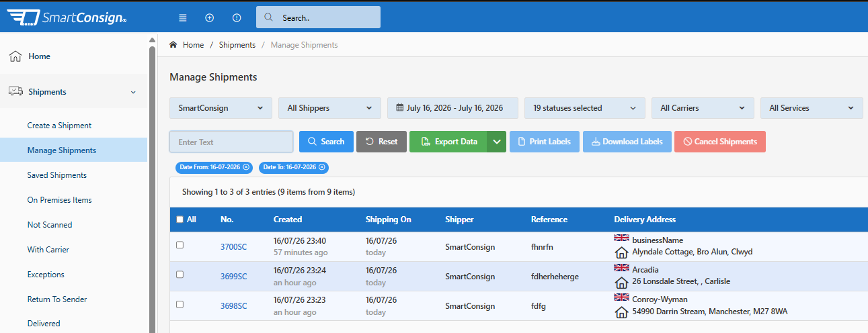868x333 pixels.
Task: Go to Shipments breadcrumb link
Action: 237,45
